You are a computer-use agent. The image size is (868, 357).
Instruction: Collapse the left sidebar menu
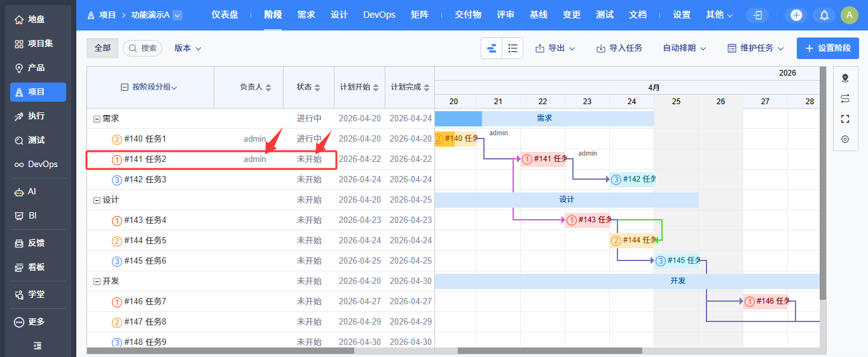pos(38,346)
